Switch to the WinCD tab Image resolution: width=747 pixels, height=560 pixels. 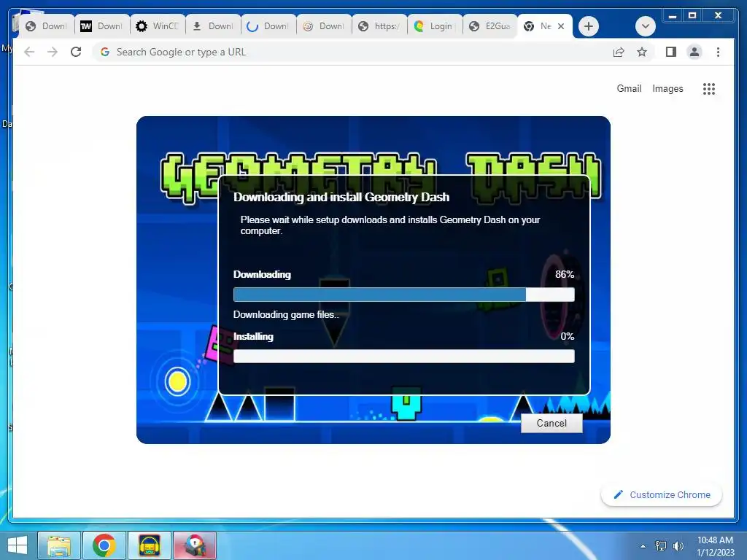point(158,26)
